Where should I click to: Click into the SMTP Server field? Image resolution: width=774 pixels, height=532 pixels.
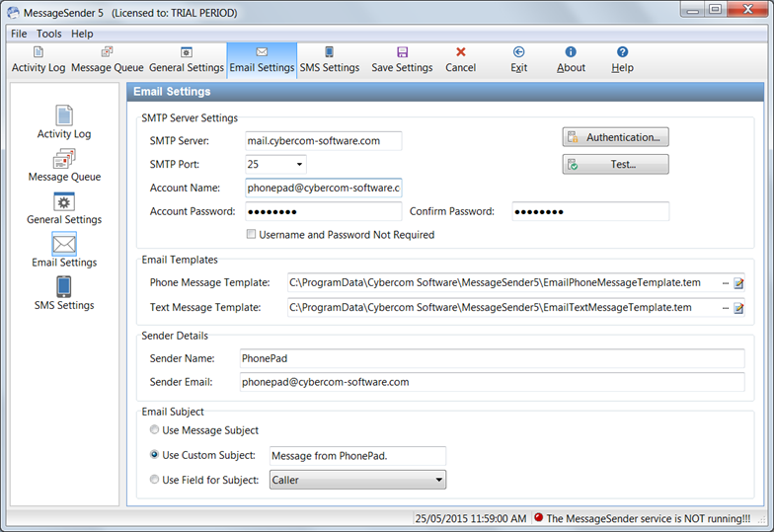tap(324, 140)
